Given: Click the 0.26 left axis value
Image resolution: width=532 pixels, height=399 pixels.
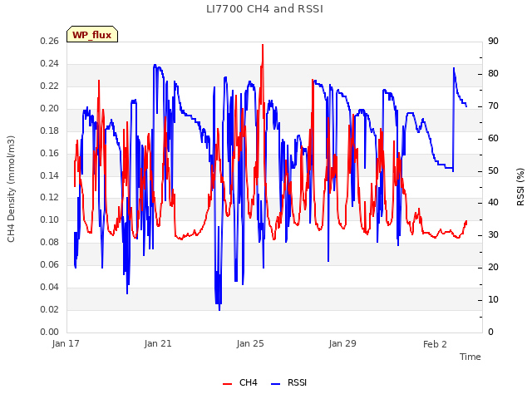Looking at the screenshot, I should tap(50, 41).
